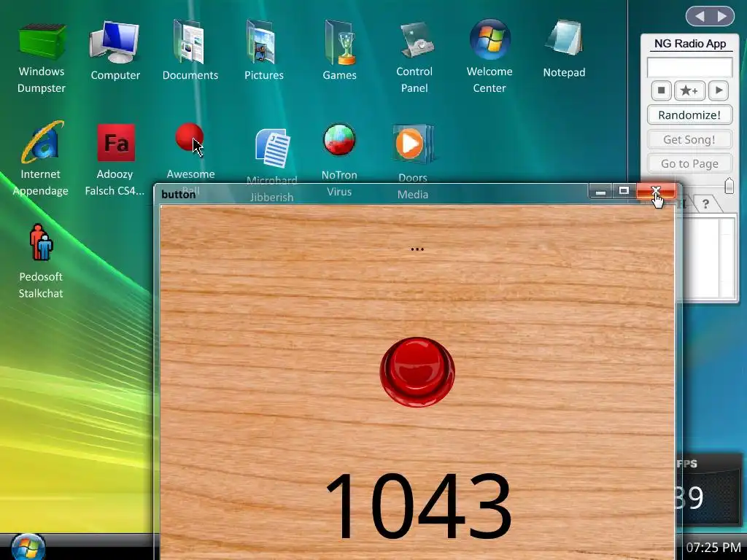Click the Get Song! button
The height and width of the screenshot is (560, 747).
tap(689, 139)
